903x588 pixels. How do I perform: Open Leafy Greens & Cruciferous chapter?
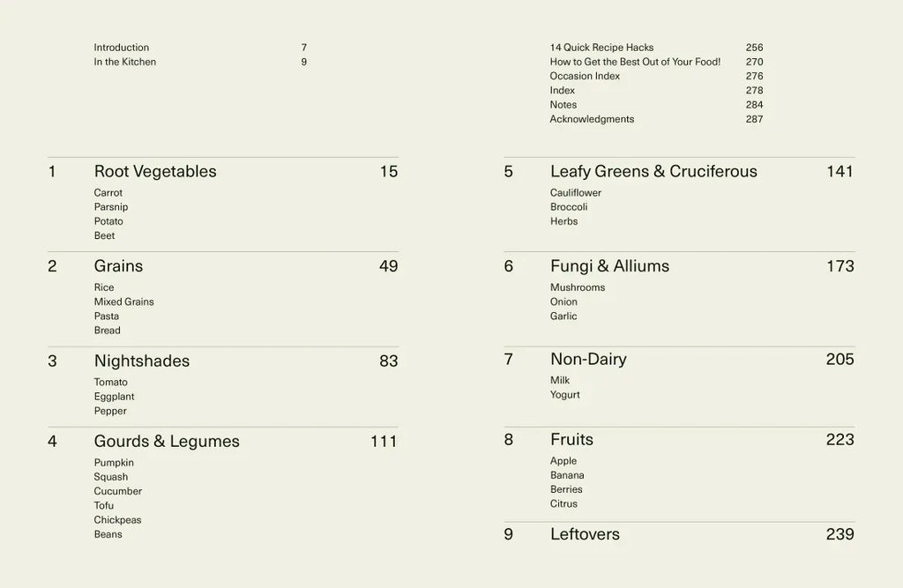pos(653,172)
